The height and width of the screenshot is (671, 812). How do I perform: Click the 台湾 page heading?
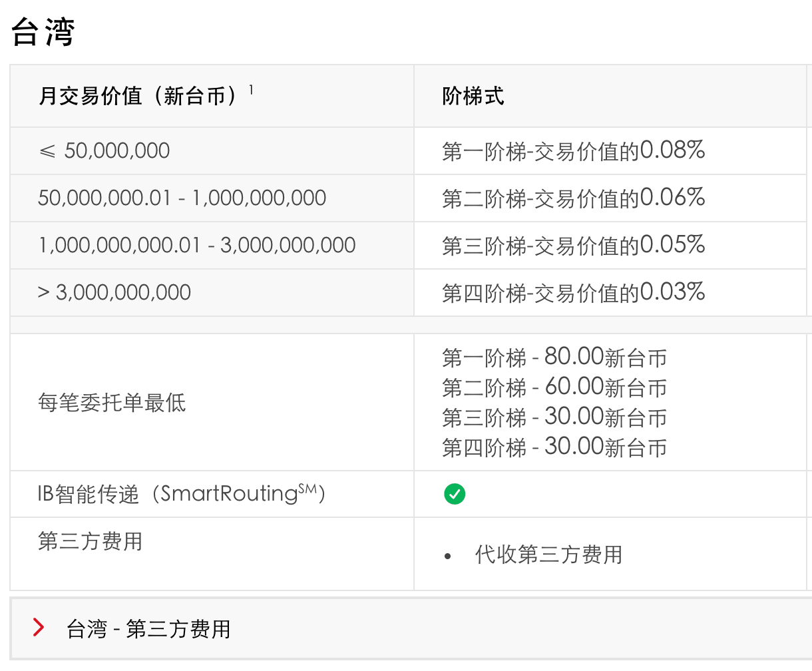43,32
